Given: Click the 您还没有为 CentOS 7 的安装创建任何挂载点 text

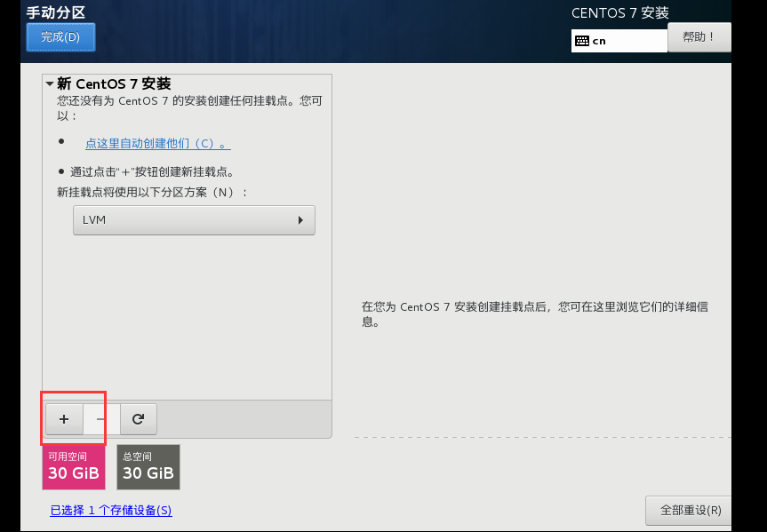Looking at the screenshot, I should coord(190,108).
